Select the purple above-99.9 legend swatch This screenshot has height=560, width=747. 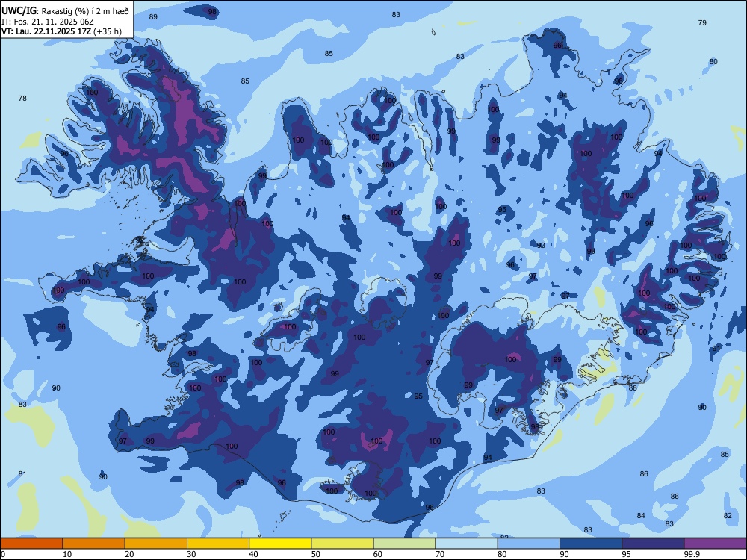coord(715,544)
